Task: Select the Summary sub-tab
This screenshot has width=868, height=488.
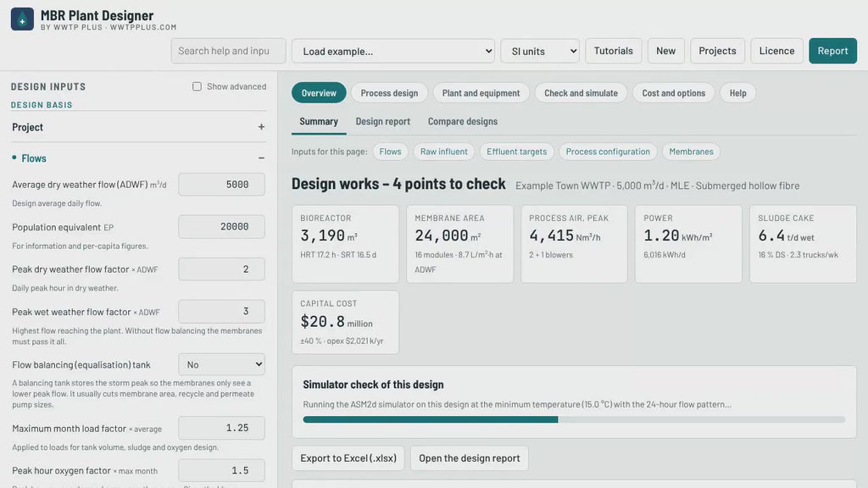Action: click(x=319, y=122)
